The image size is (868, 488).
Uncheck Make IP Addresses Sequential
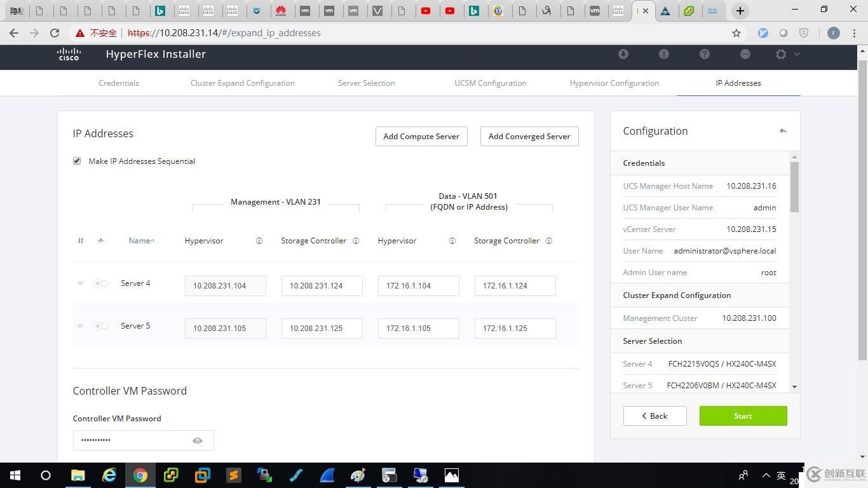click(x=77, y=161)
